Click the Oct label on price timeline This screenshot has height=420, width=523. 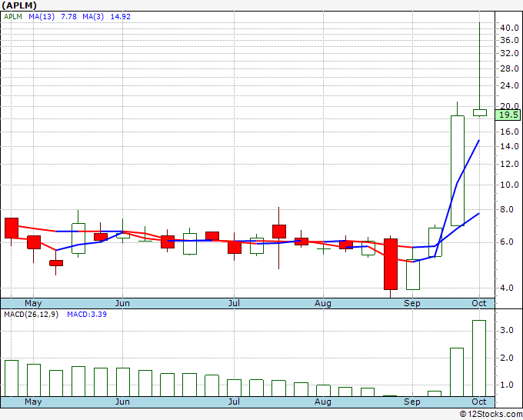tap(479, 303)
